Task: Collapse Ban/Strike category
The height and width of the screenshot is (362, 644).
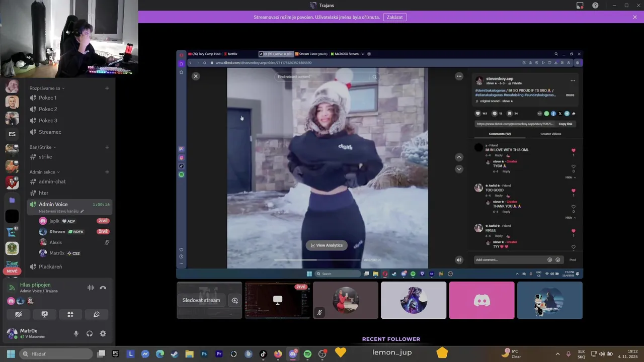Action: click(x=43, y=147)
